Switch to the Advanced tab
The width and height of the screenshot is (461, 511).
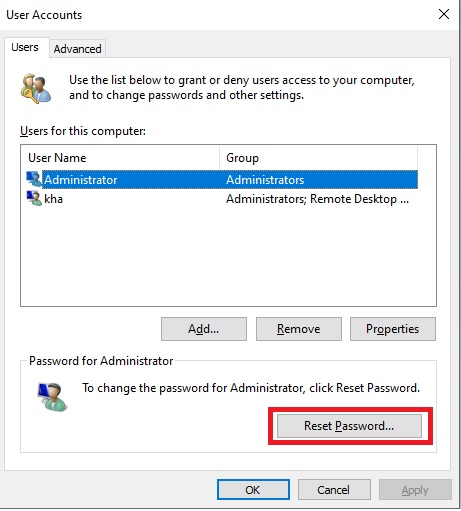[x=77, y=49]
